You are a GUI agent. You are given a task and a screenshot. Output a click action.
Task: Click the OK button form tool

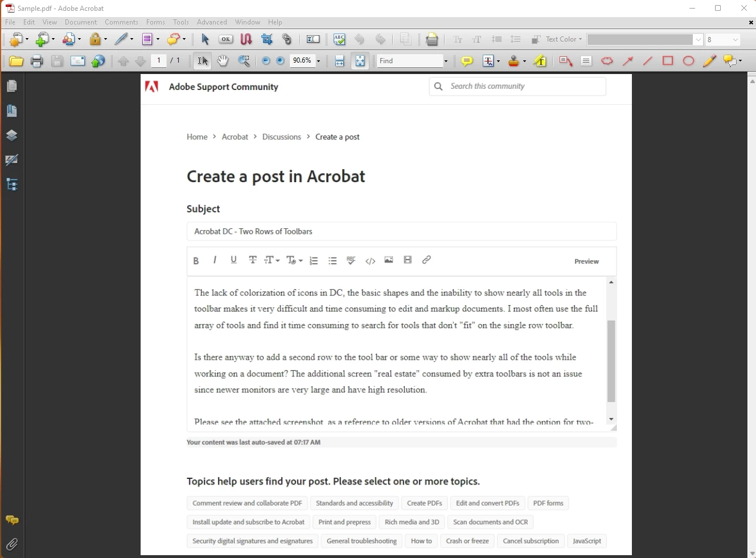click(226, 39)
